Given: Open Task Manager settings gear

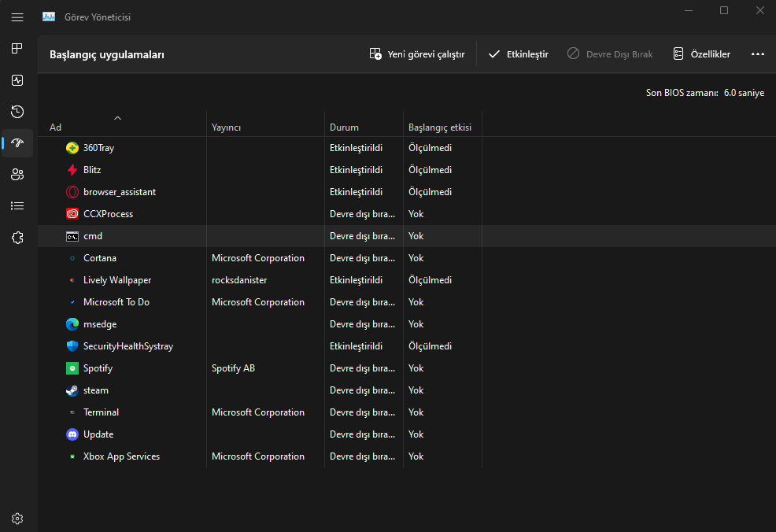Looking at the screenshot, I should pyautogui.click(x=17, y=519).
